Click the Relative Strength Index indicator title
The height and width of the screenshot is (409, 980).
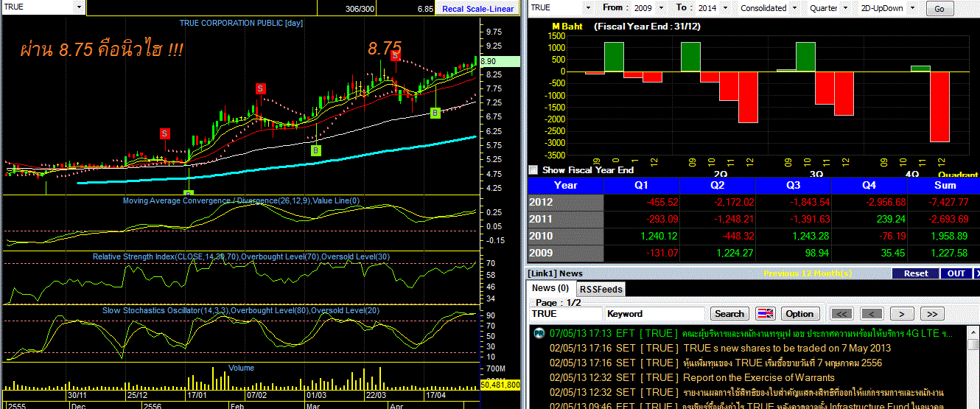click(239, 256)
